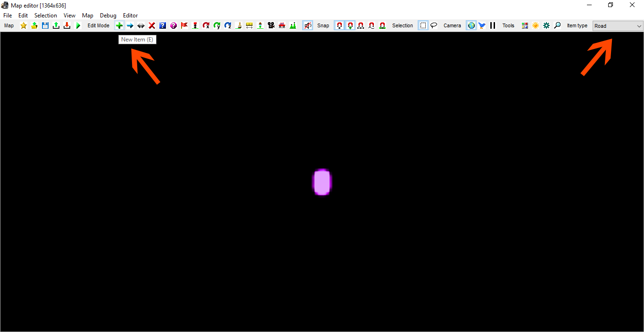Pick the paintbrush tool icon
The width and height of the screenshot is (644, 332).
[239, 25]
